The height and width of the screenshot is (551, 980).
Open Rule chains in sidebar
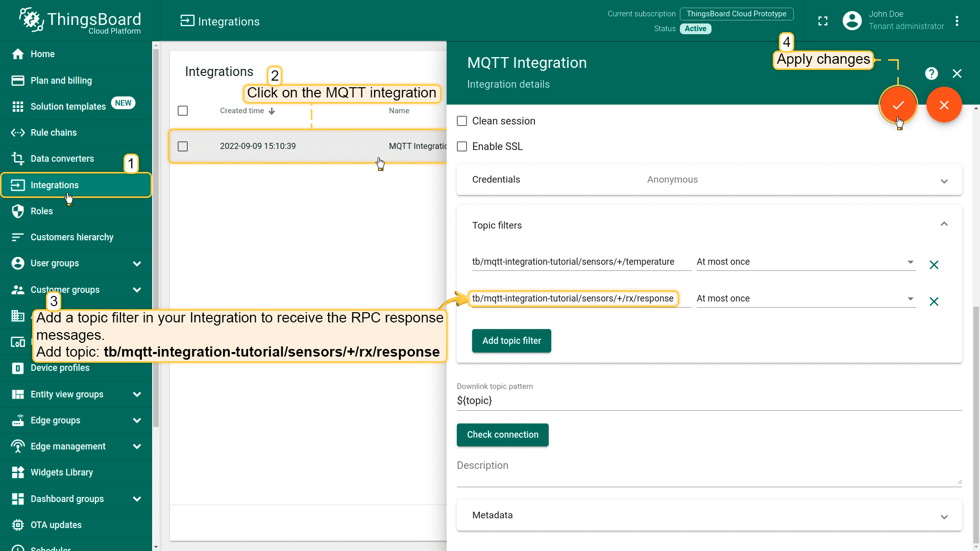pyautogui.click(x=54, y=133)
